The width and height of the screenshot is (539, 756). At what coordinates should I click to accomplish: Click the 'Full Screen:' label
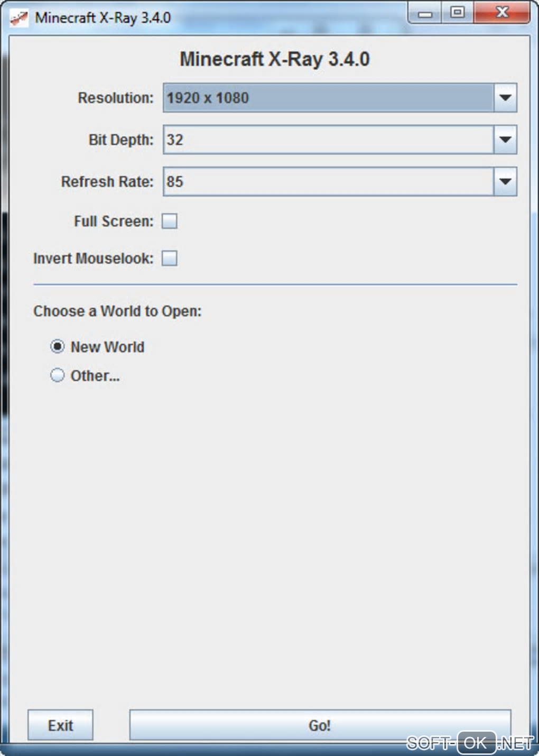[x=114, y=221]
